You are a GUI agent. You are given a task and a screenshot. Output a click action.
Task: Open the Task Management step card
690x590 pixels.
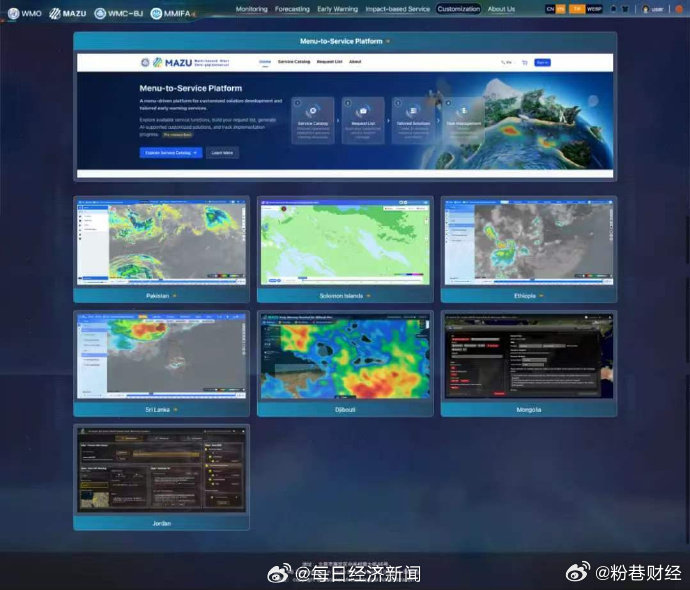pos(463,120)
